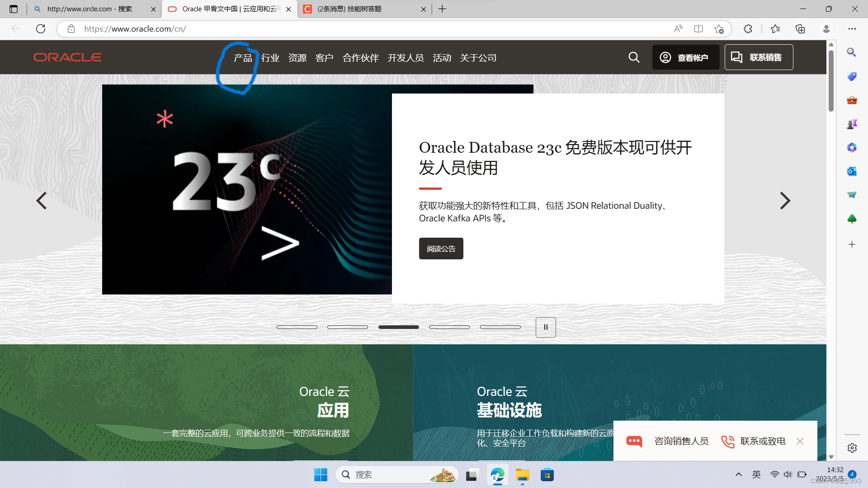Open the 产品 navigation menu
This screenshot has height=488, width=868.
pos(243,58)
